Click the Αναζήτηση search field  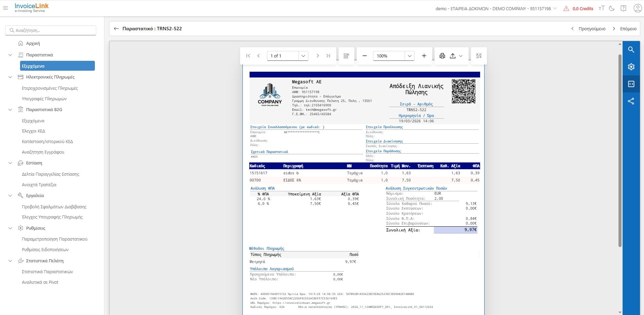pyautogui.click(x=51, y=30)
